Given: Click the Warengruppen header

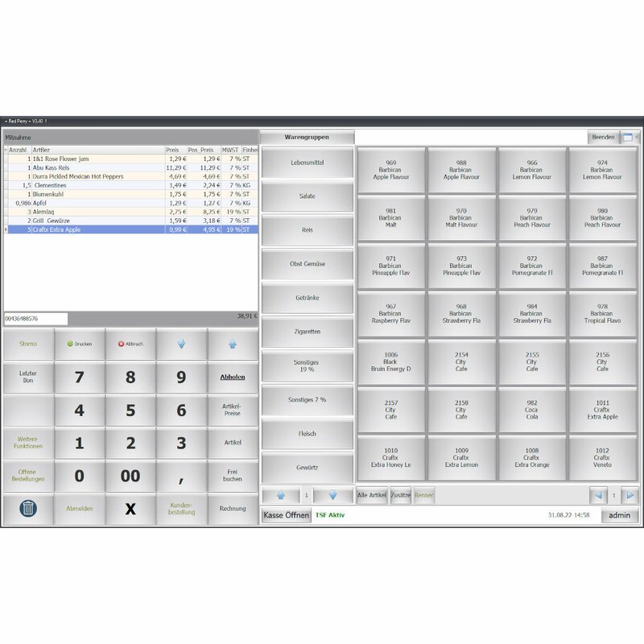Looking at the screenshot, I should click(307, 137).
